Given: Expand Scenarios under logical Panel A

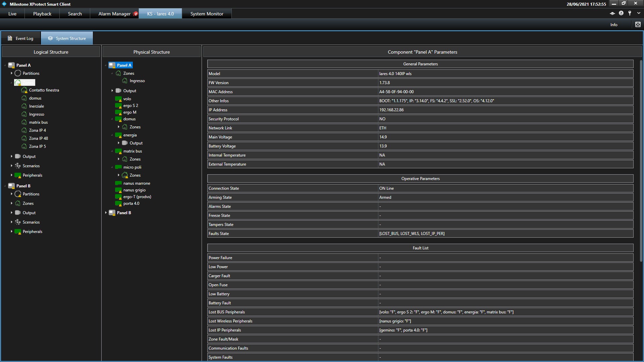Looking at the screenshot, I should tap(11, 166).
